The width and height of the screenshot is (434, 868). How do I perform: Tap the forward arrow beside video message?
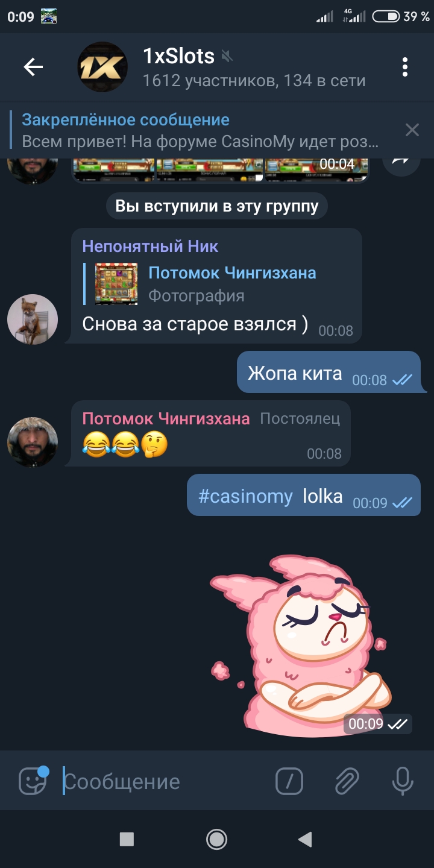point(401,162)
